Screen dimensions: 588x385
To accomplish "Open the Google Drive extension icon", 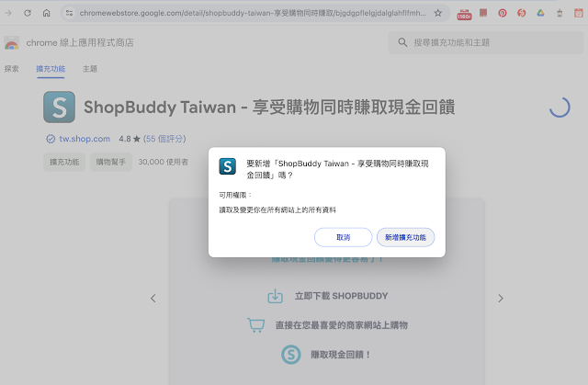I will (x=540, y=13).
